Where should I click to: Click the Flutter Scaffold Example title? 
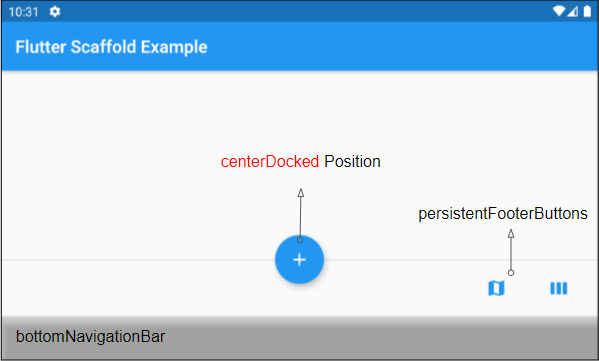[x=111, y=47]
